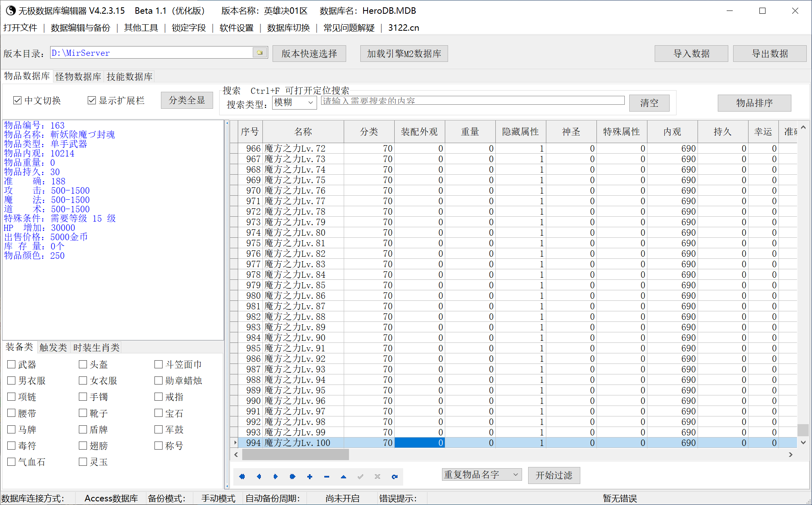Refresh data with the refresh icon

click(395, 477)
